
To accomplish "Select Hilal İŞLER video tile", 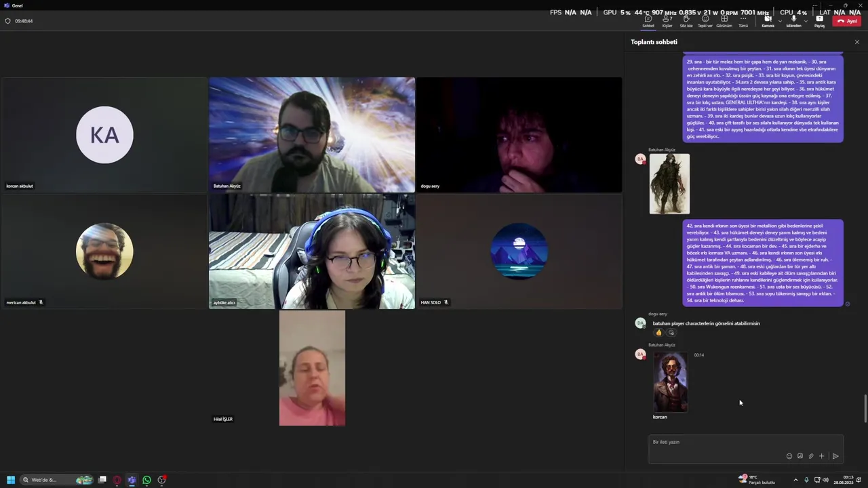I will 312,368.
